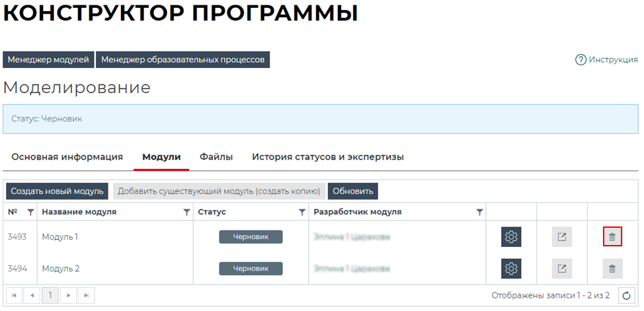This screenshot has height=311, width=644.
Task: Open settings gear for Модуль 2
Action: (x=510, y=269)
